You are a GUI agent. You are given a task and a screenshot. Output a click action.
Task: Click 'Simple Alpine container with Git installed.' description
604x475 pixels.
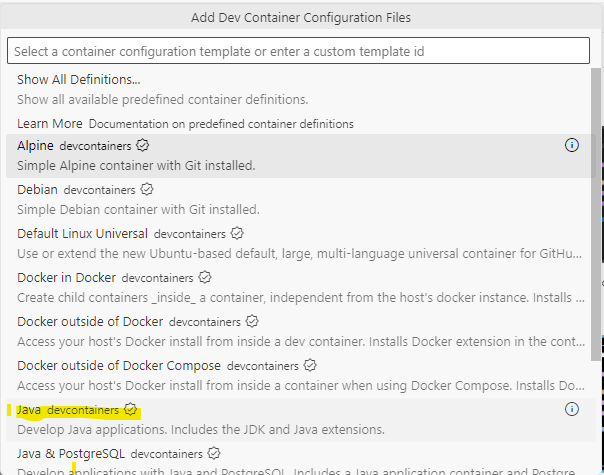[136, 166]
